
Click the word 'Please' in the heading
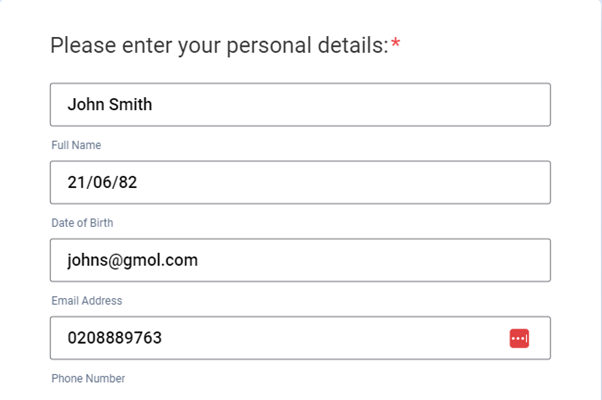point(80,45)
